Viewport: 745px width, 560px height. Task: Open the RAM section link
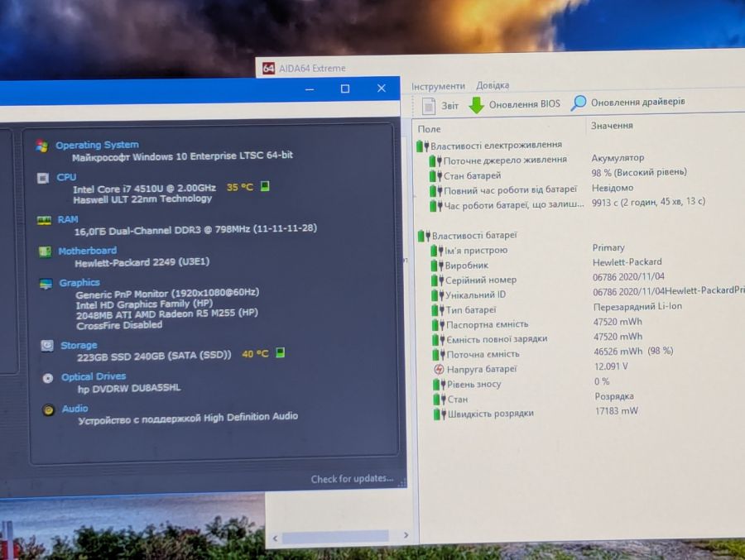68,219
